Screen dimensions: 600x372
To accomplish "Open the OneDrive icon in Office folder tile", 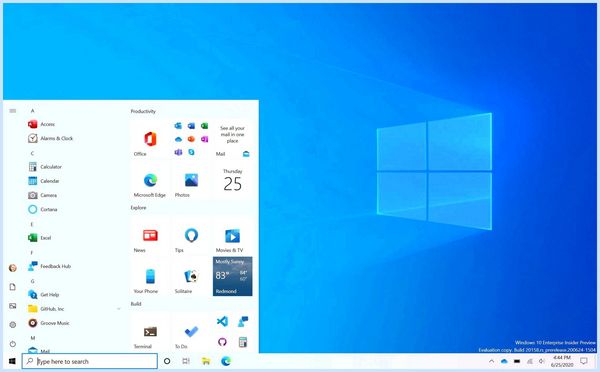I will 178,139.
